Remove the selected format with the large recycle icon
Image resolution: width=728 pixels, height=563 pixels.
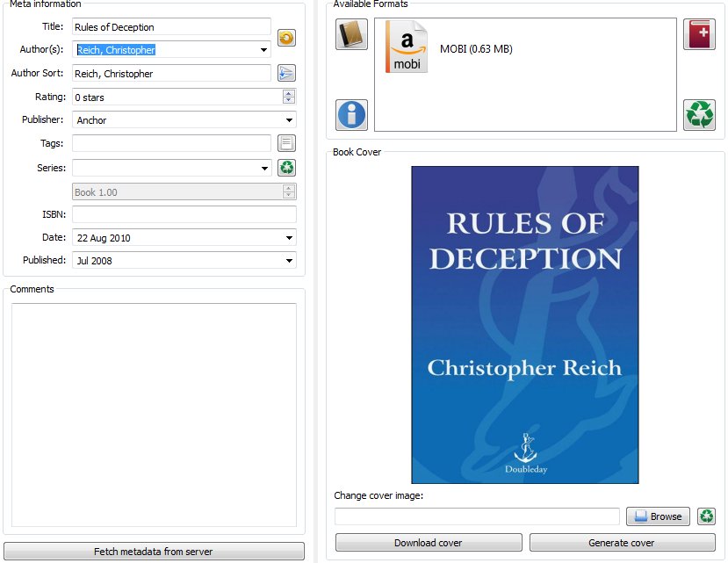[699, 115]
